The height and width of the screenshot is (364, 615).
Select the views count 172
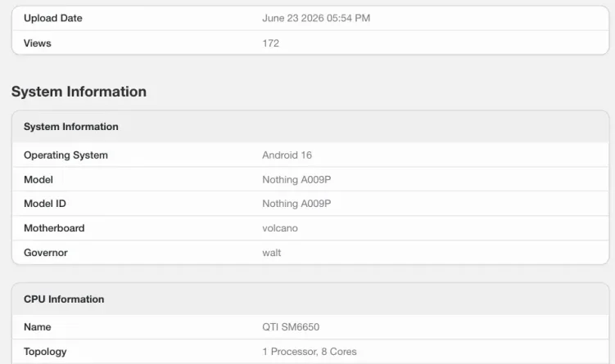270,43
